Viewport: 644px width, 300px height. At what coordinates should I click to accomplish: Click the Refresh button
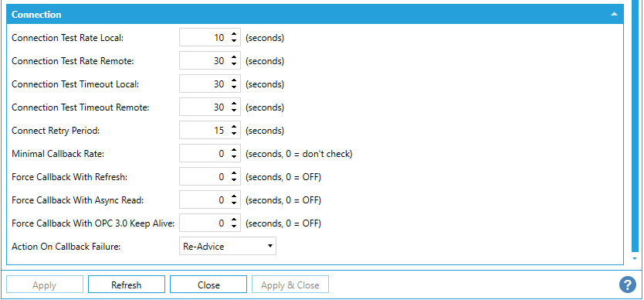pos(127,285)
